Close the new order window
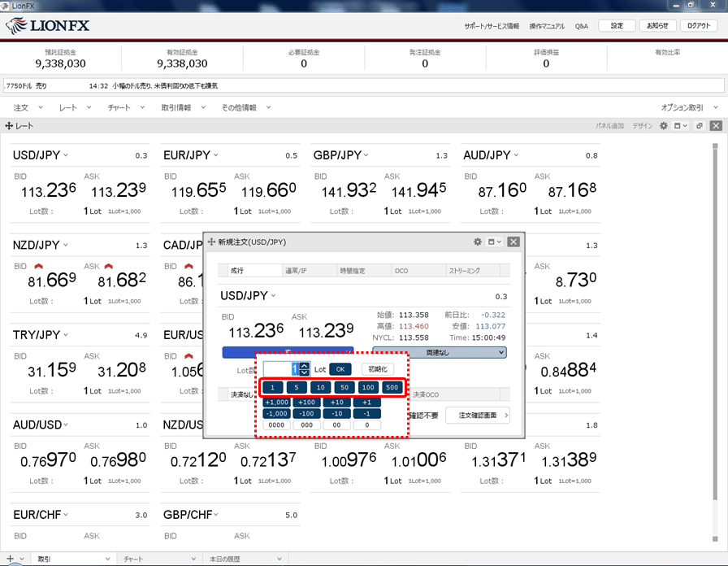 [x=513, y=242]
